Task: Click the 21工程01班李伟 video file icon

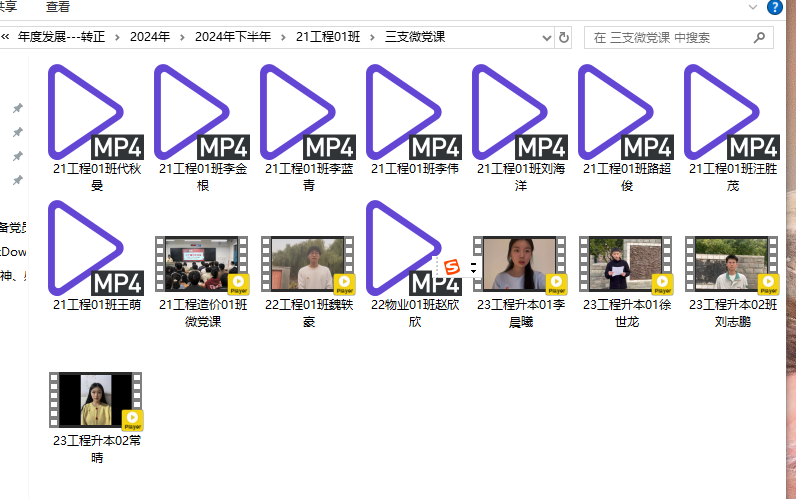Action: (x=415, y=112)
